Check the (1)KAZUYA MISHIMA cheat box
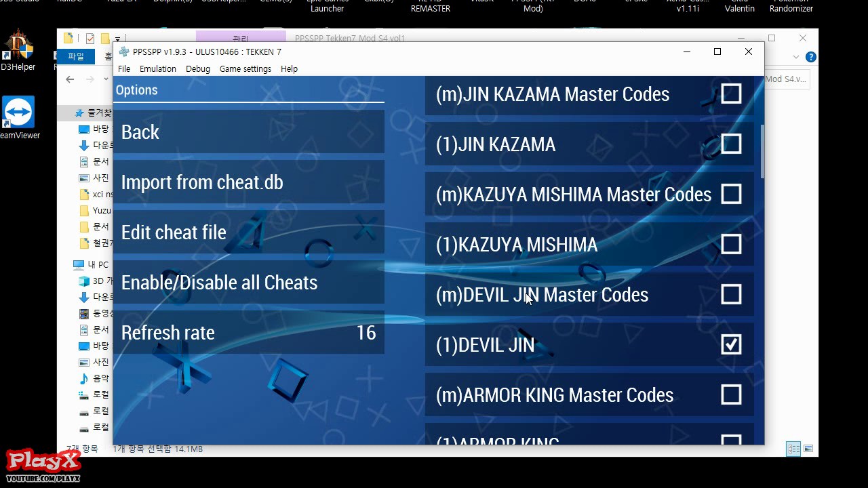Viewport: 868px width, 488px height. point(731,244)
